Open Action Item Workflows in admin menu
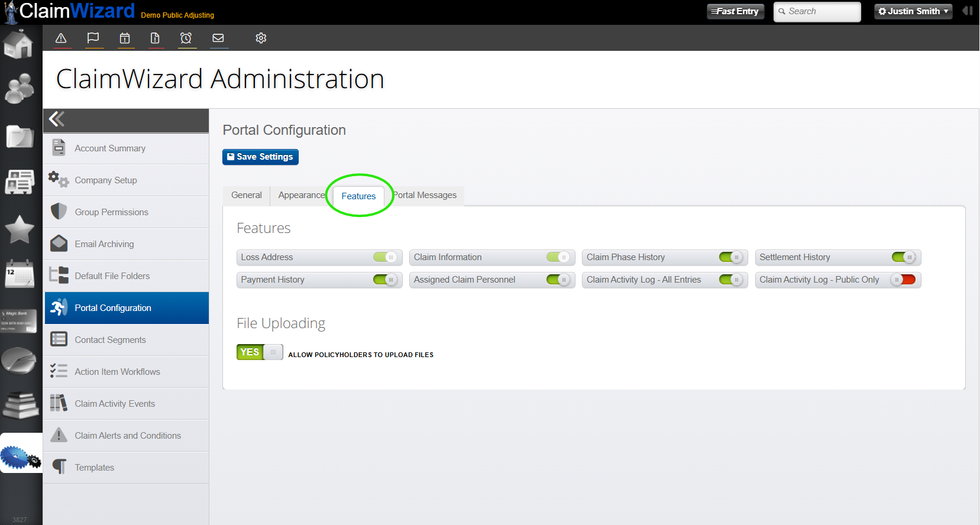This screenshot has height=525, width=980. click(126, 372)
